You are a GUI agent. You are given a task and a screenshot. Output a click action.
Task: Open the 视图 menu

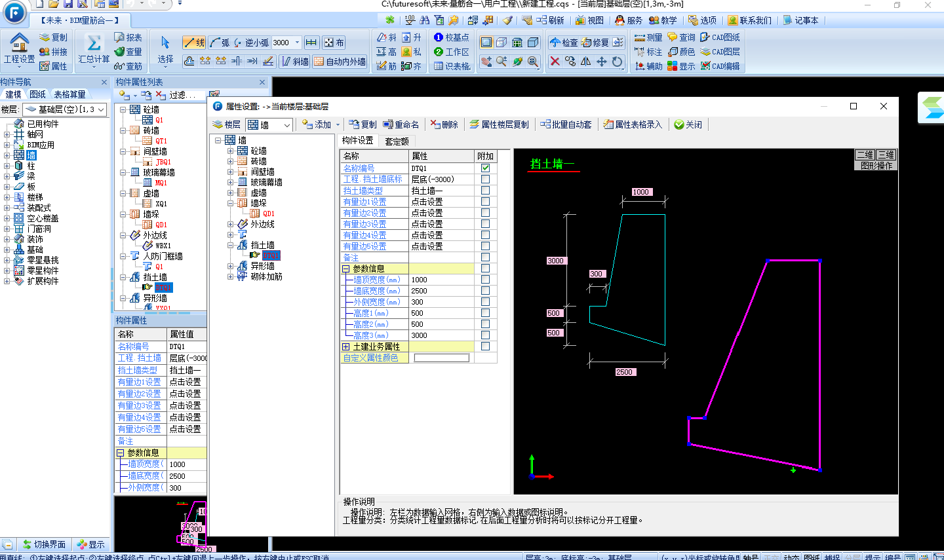[589, 20]
